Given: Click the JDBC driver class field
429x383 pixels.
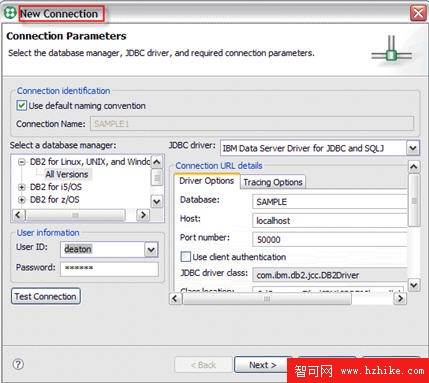Looking at the screenshot, I should click(330, 275).
